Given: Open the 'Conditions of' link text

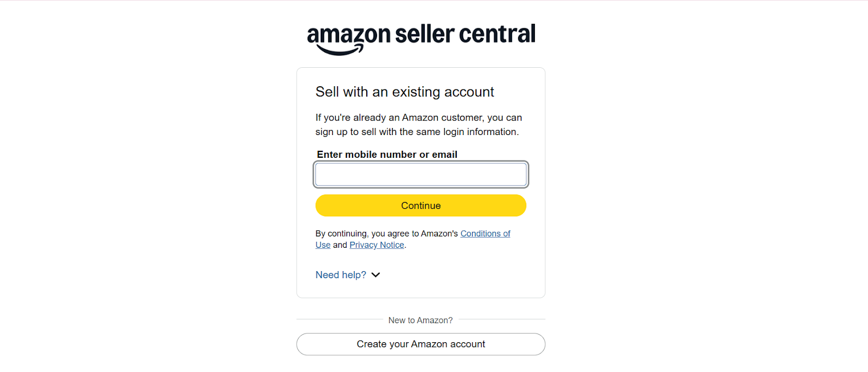Looking at the screenshot, I should click(485, 234).
